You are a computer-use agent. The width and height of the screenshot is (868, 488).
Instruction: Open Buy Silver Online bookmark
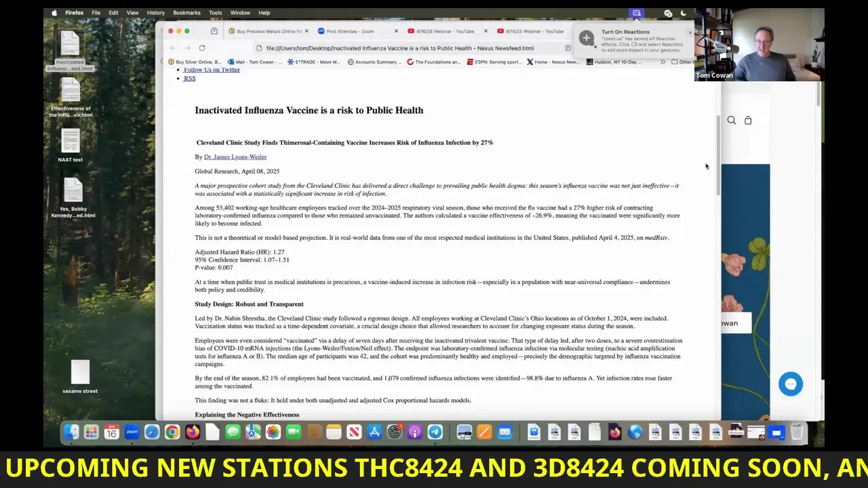click(x=195, y=62)
